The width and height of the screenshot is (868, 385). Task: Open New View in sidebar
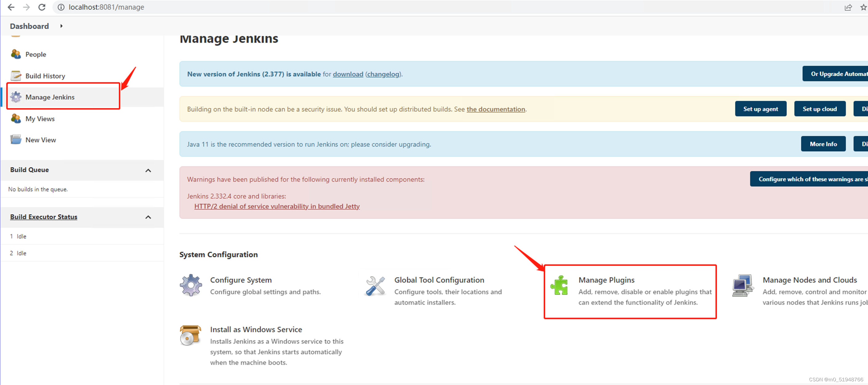(40, 140)
